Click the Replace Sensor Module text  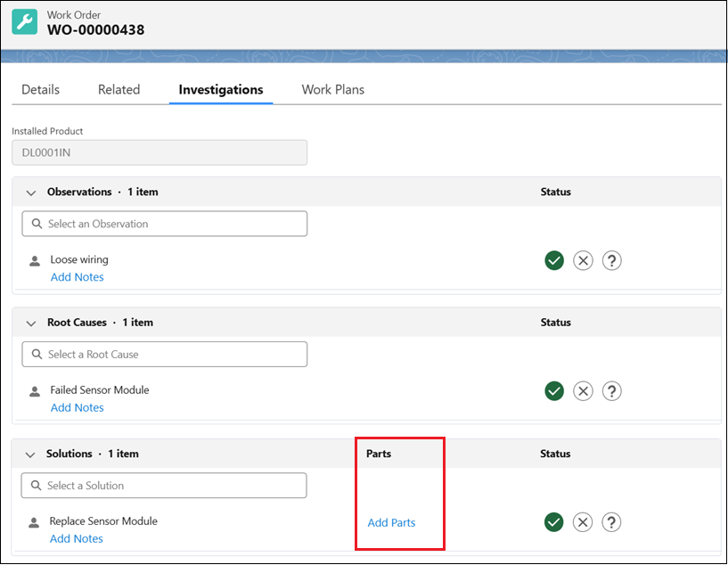[103, 521]
